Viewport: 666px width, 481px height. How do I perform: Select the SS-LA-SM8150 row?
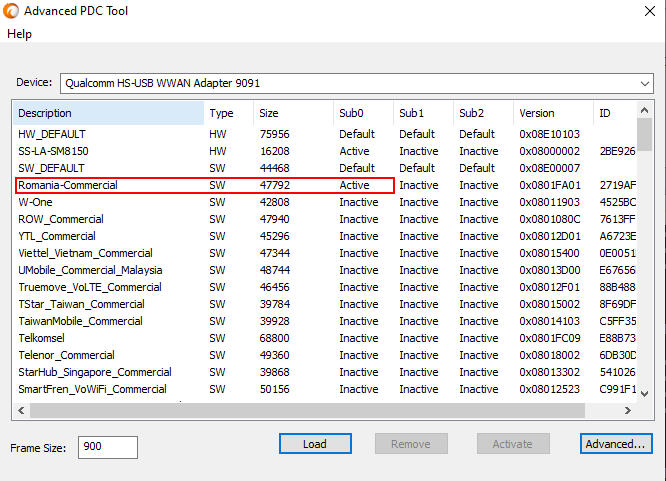click(x=325, y=151)
